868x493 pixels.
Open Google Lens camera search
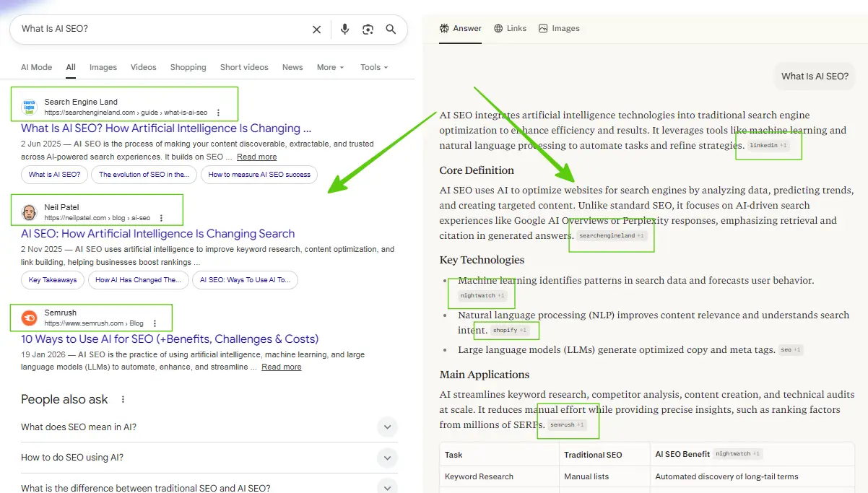[x=368, y=29]
